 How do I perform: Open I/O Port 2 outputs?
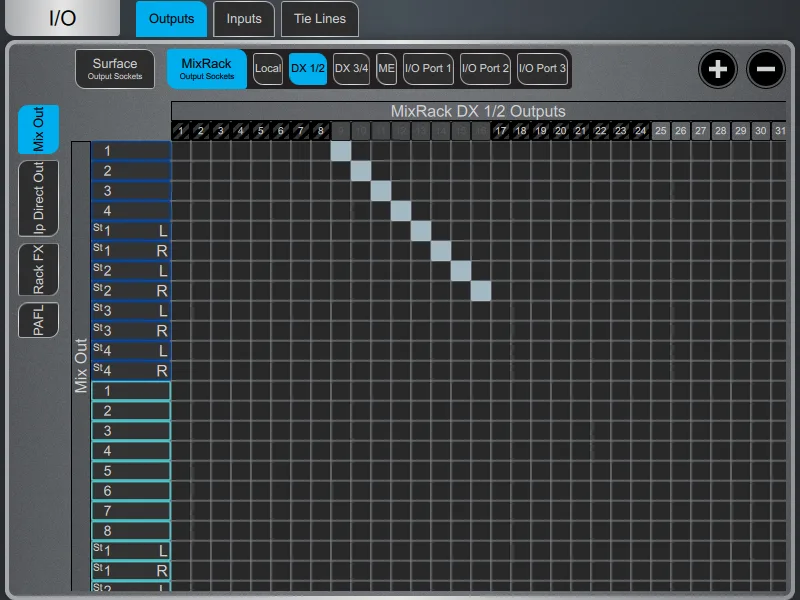point(485,69)
